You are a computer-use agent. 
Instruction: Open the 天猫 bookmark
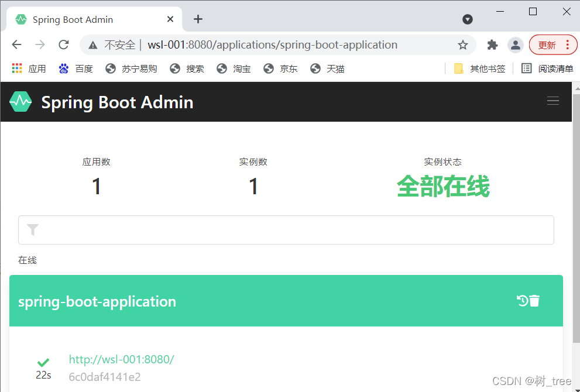[327, 68]
